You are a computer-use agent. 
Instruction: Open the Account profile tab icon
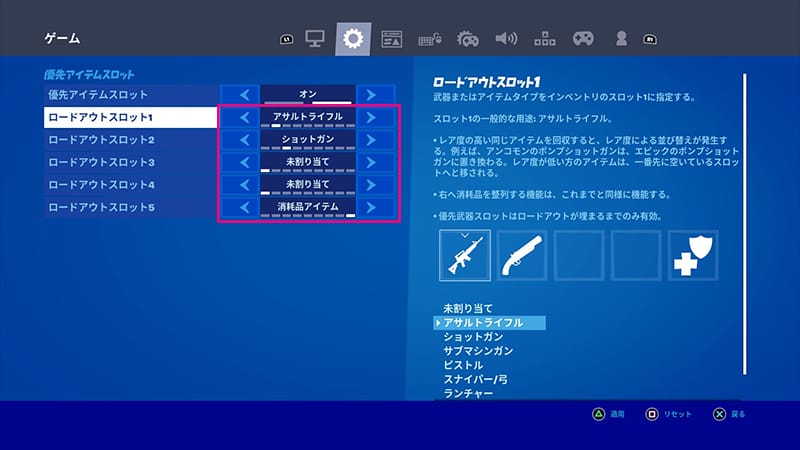[x=621, y=39]
